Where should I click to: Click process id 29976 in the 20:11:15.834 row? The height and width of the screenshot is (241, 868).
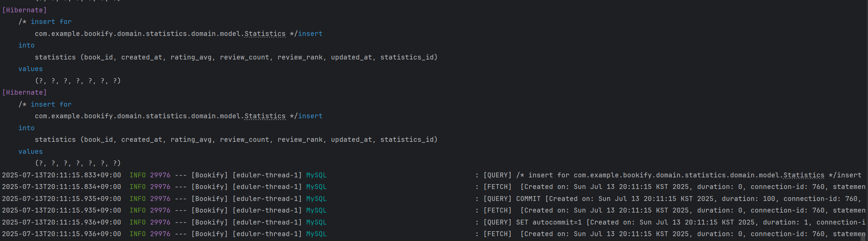pos(160,187)
